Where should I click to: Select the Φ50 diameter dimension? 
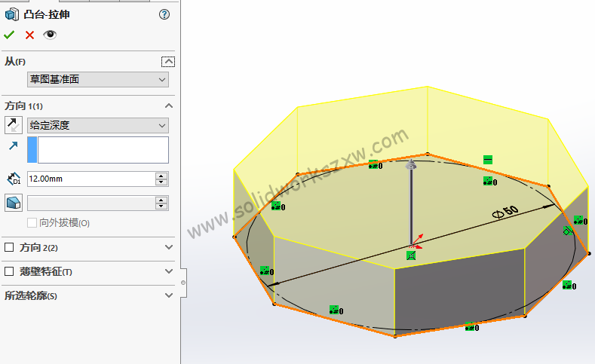[505, 212]
